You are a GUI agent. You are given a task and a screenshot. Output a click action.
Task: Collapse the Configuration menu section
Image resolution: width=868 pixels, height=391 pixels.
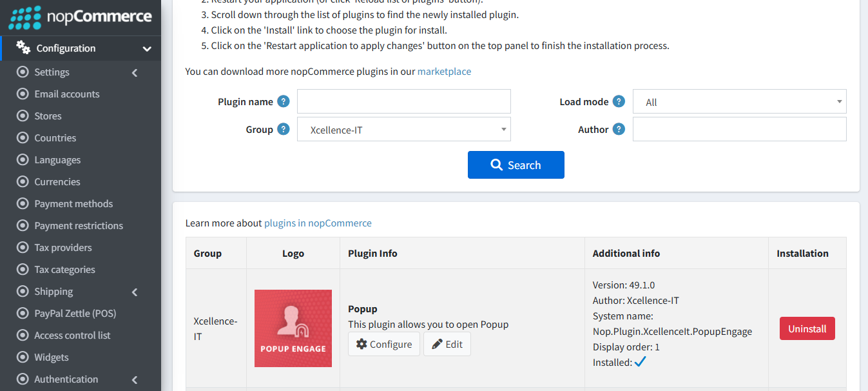pyautogui.click(x=147, y=48)
